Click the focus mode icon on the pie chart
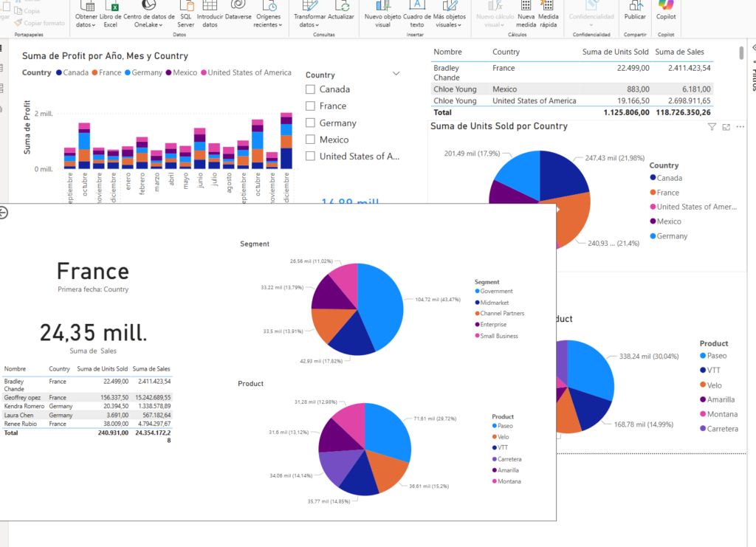The image size is (756, 547). [726, 127]
